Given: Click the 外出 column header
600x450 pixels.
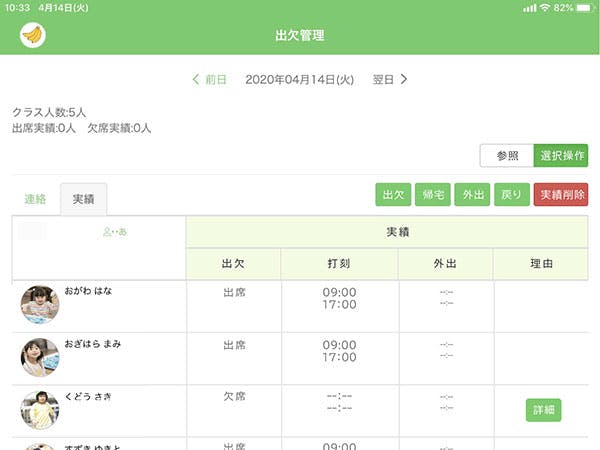Looking at the screenshot, I should 445,264.
